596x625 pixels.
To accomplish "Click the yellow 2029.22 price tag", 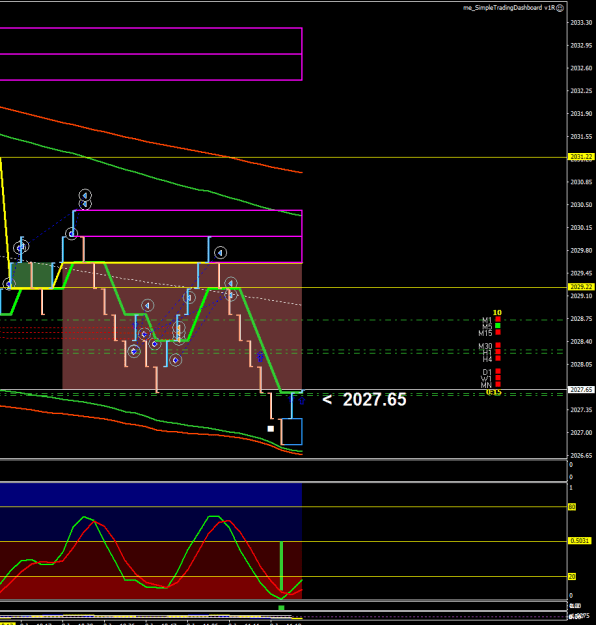I will 581,287.
